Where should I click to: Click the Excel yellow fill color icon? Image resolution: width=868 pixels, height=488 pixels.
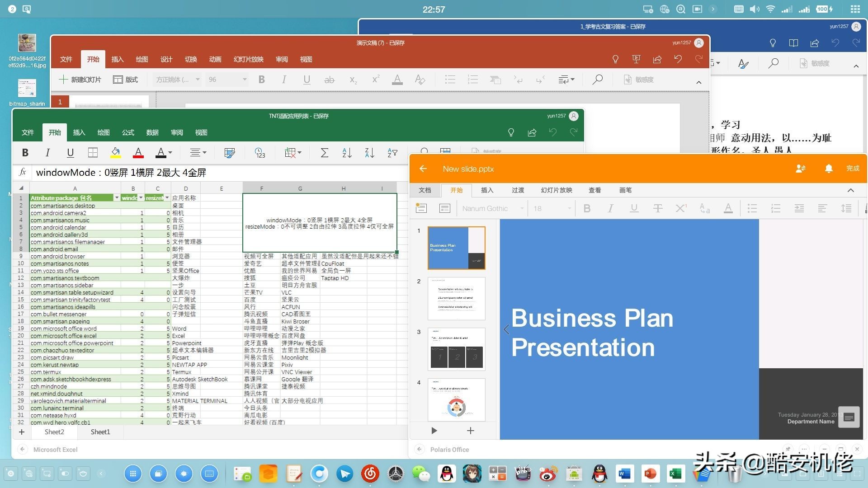pos(115,153)
